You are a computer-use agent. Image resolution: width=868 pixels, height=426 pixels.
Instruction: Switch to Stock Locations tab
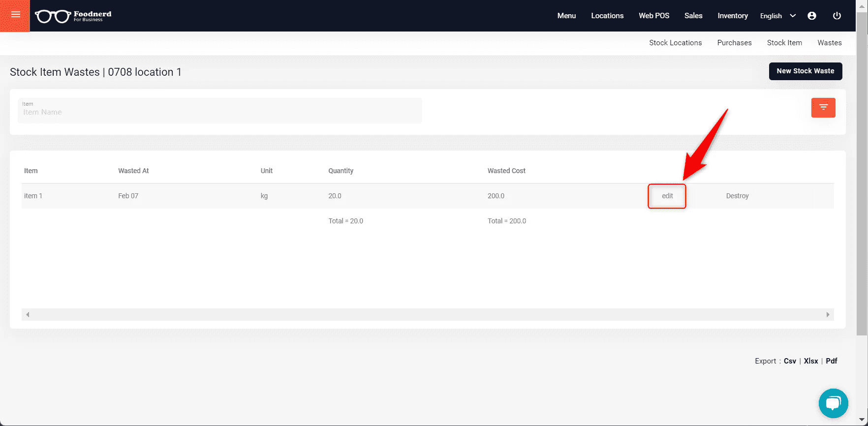pyautogui.click(x=675, y=43)
